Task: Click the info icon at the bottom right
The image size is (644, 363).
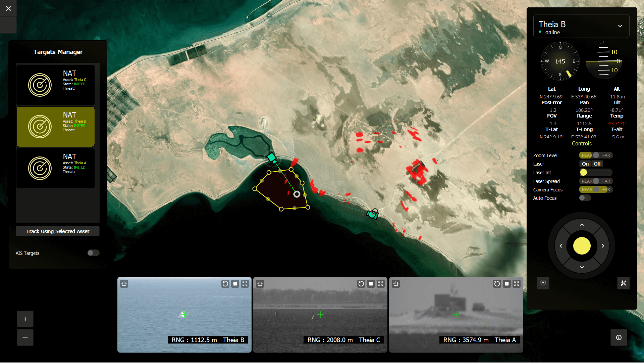Action: 619,337
